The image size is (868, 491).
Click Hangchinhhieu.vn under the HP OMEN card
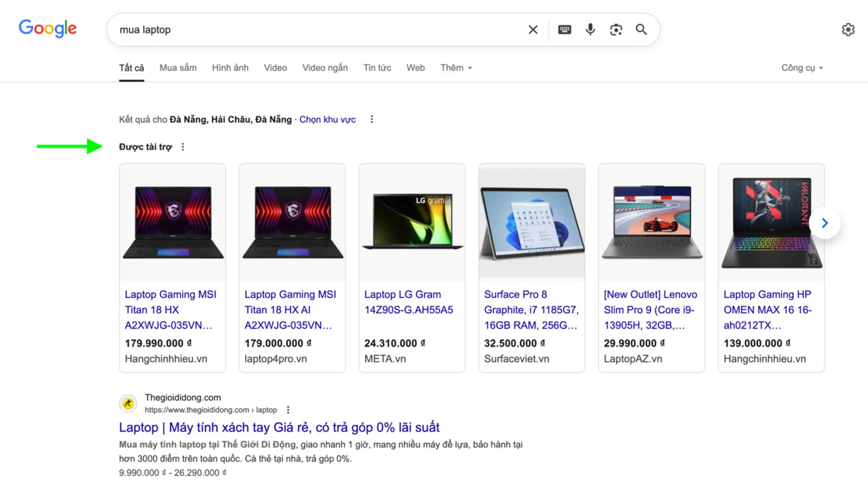click(x=765, y=359)
